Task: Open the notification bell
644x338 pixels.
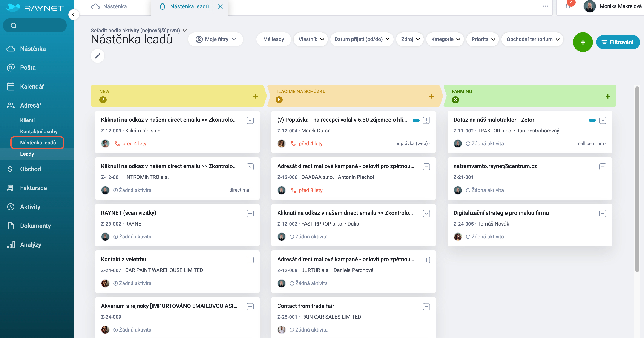Action: click(x=568, y=6)
